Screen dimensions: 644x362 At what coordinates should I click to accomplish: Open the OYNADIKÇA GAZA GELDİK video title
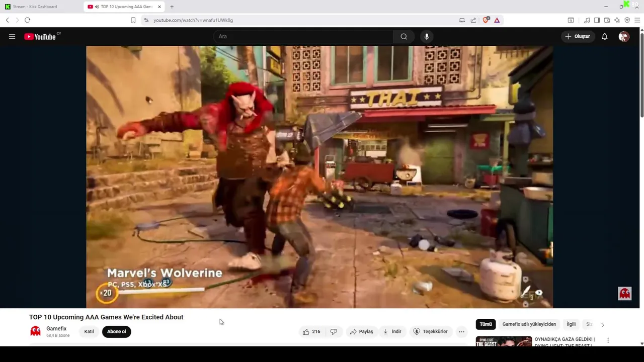(x=565, y=342)
